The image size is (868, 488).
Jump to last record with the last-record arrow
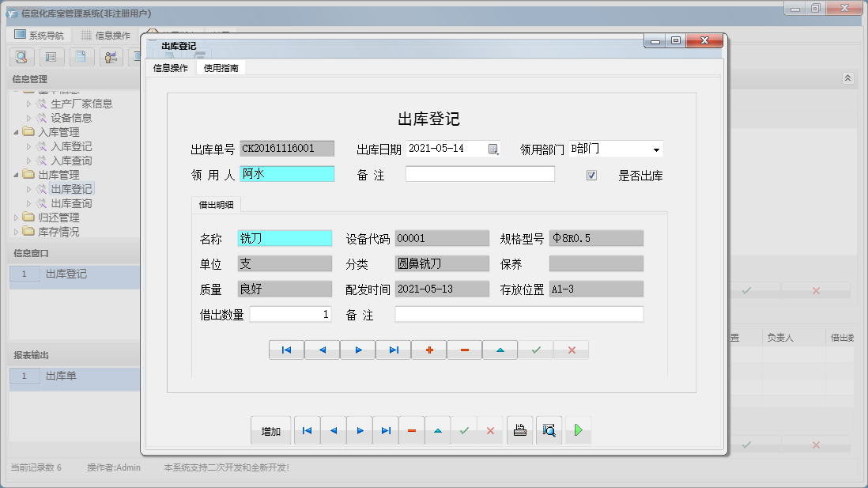393,350
